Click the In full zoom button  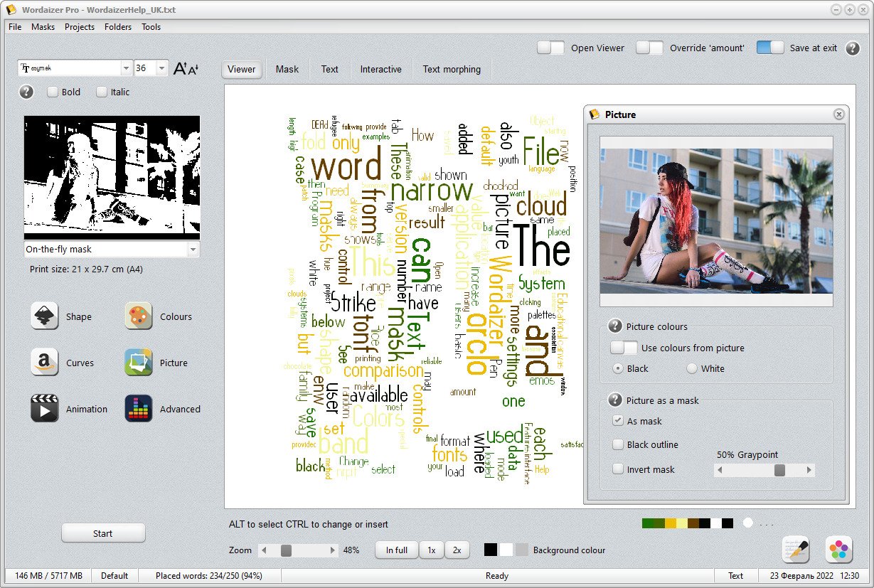396,550
